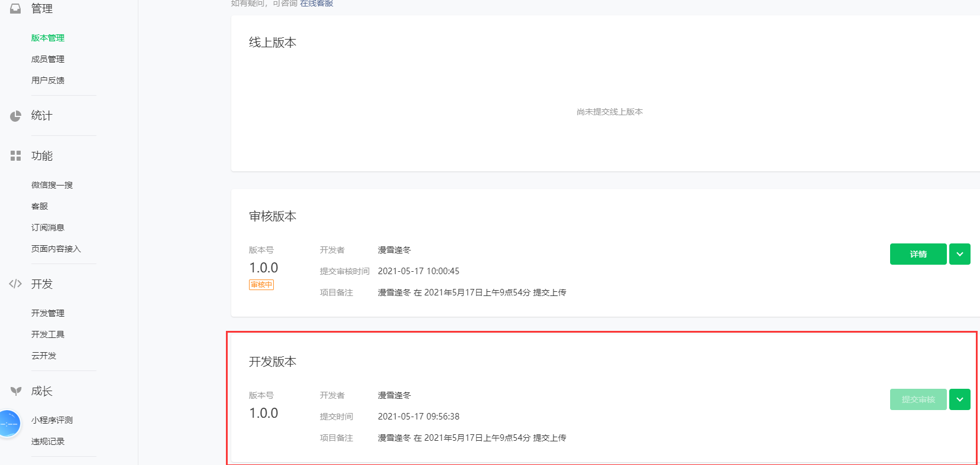Click the 开发 code brackets icon
The width and height of the screenshot is (980, 465).
click(15, 284)
